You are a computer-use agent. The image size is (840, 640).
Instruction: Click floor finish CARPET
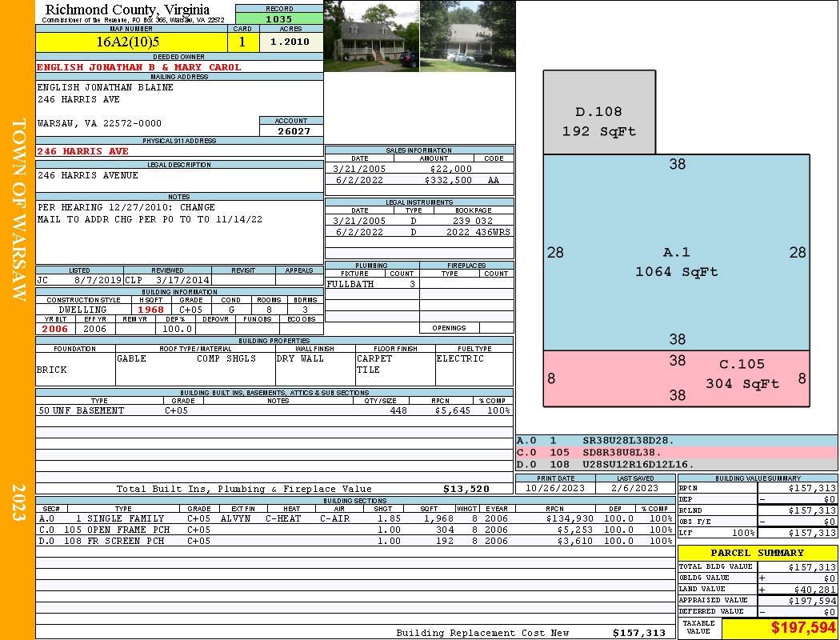click(x=374, y=358)
